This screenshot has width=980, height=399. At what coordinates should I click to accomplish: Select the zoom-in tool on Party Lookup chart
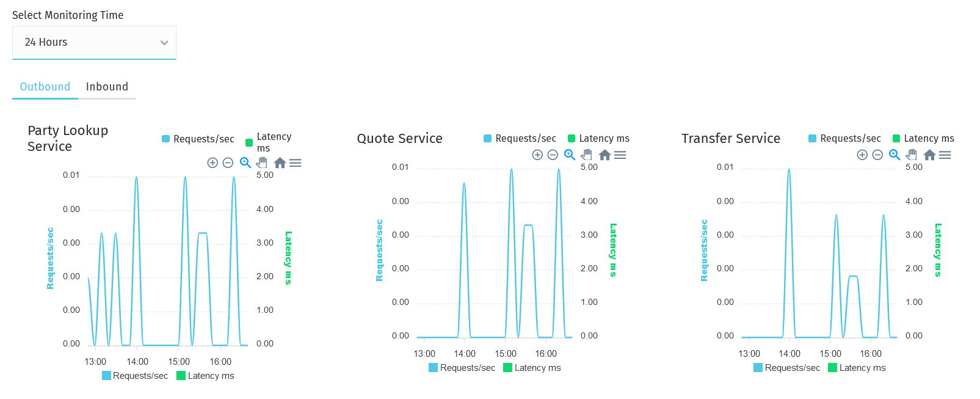[212, 163]
